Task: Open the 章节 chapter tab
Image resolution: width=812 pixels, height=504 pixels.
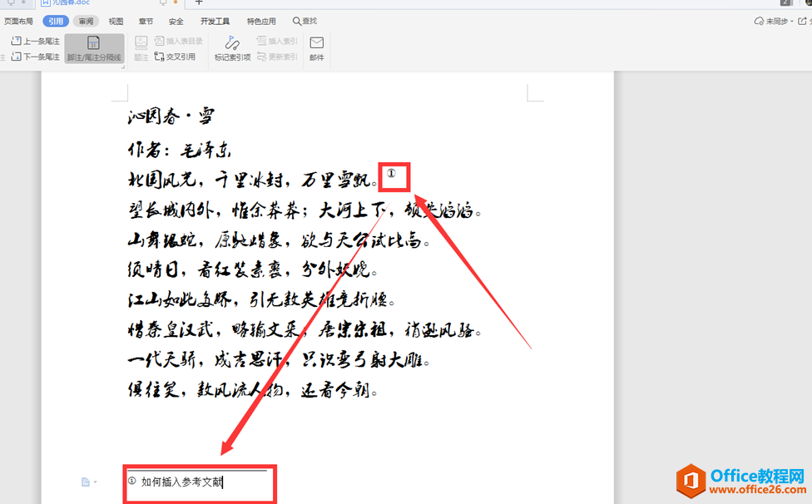Action: [x=146, y=22]
